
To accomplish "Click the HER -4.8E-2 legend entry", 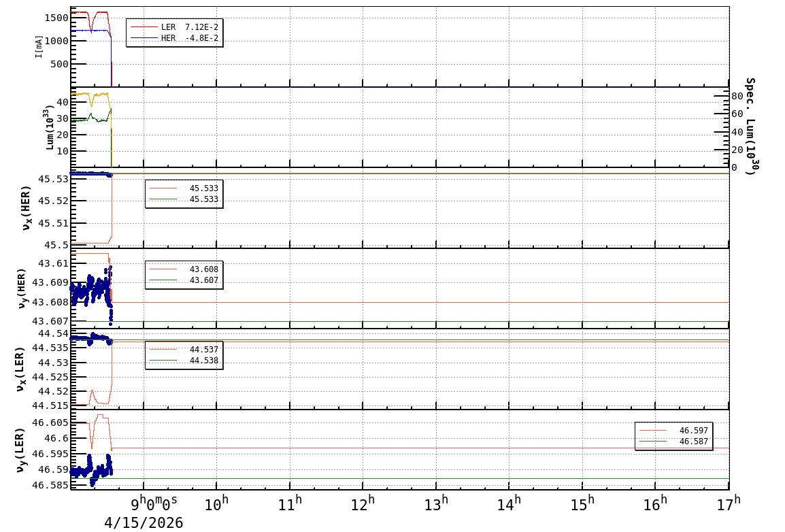I will 174,38.
